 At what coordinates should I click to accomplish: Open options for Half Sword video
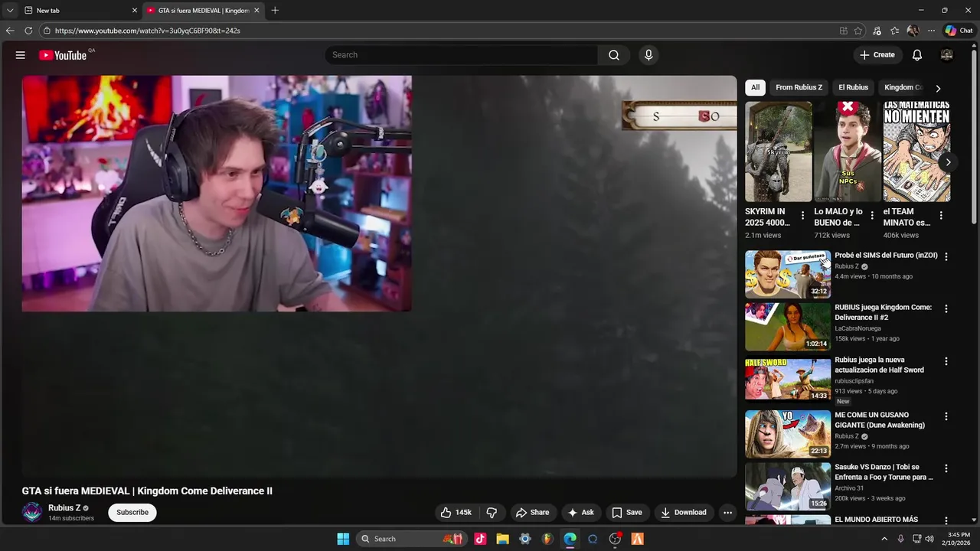click(946, 361)
